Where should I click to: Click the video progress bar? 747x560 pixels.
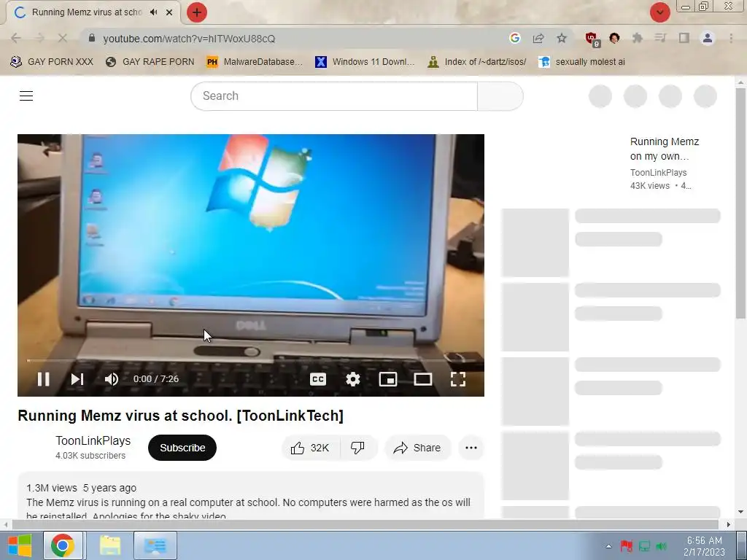point(251,360)
